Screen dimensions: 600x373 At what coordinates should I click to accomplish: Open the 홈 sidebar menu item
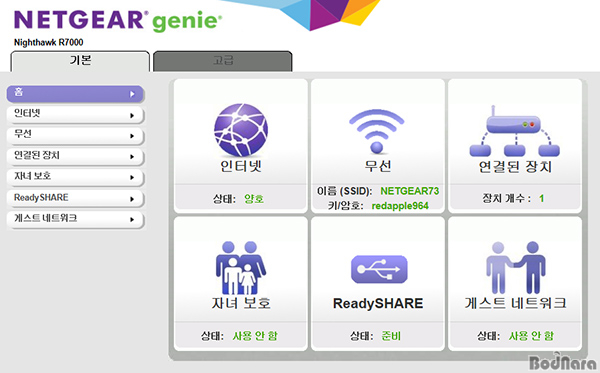click(x=75, y=94)
